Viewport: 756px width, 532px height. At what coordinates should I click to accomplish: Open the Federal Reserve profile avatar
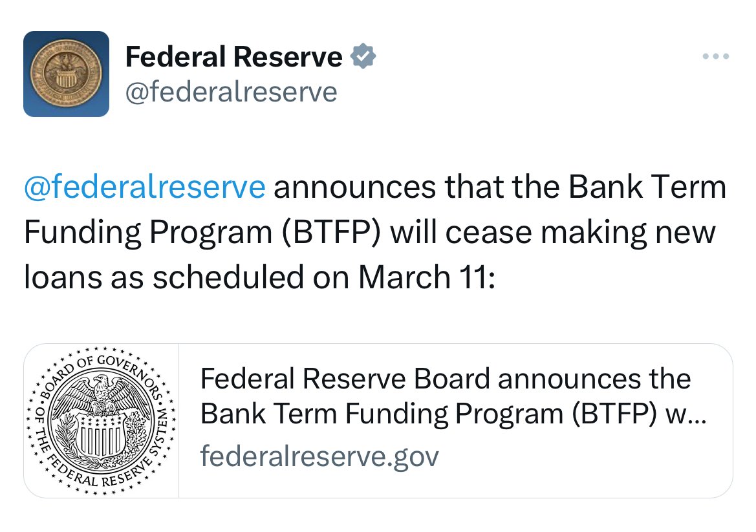click(66, 74)
